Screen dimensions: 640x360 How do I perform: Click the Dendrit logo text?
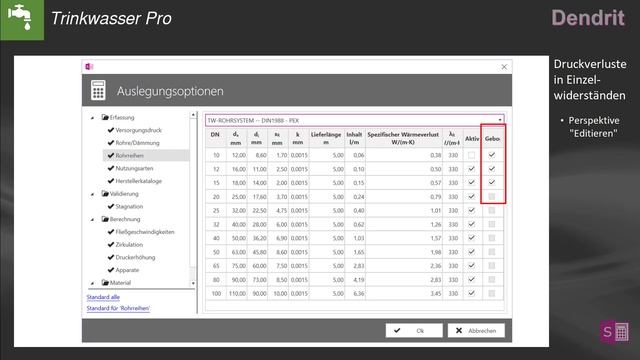(588, 18)
